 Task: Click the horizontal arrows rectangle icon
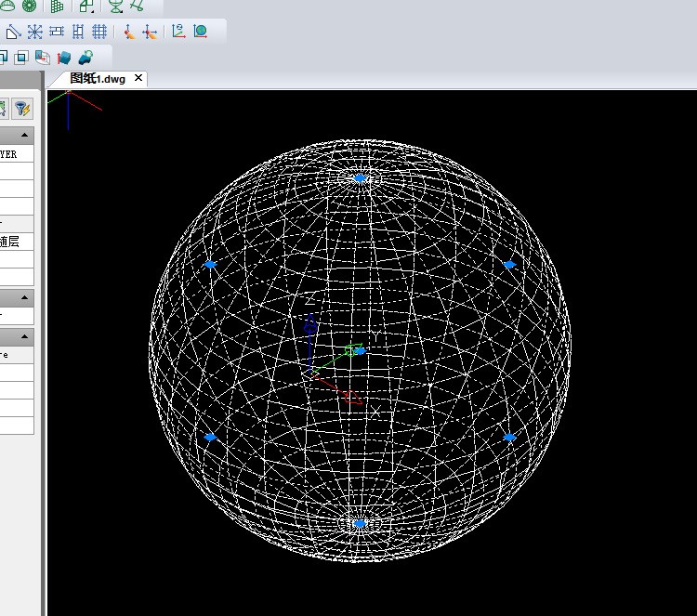[x=57, y=32]
